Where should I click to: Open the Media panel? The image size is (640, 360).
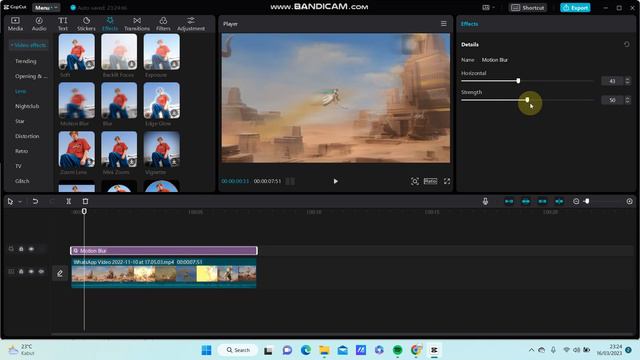[x=15, y=24]
